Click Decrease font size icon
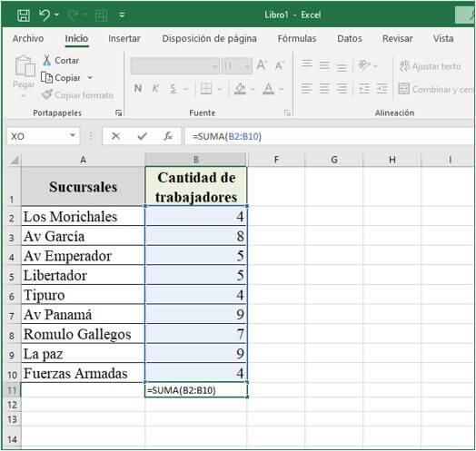476x451 pixels. tap(279, 65)
